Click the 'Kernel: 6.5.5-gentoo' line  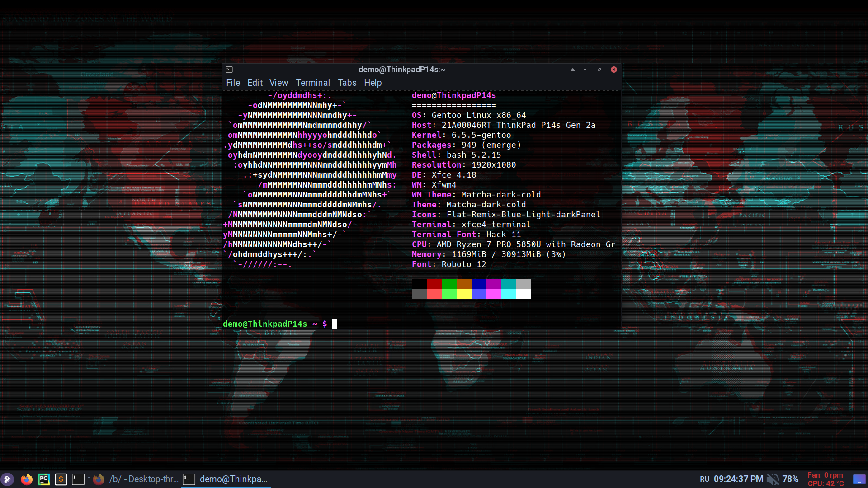coord(462,135)
